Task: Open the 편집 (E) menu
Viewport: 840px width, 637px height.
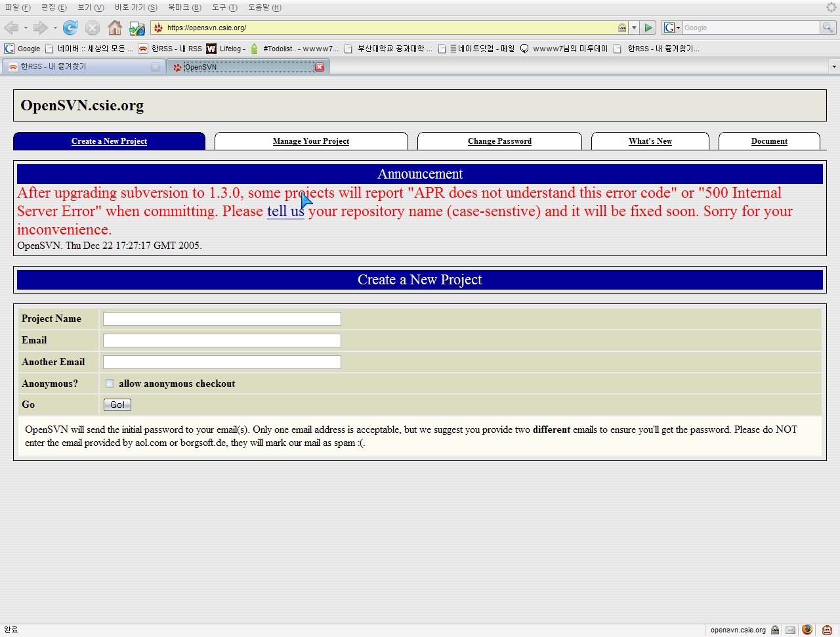Action: (54, 7)
